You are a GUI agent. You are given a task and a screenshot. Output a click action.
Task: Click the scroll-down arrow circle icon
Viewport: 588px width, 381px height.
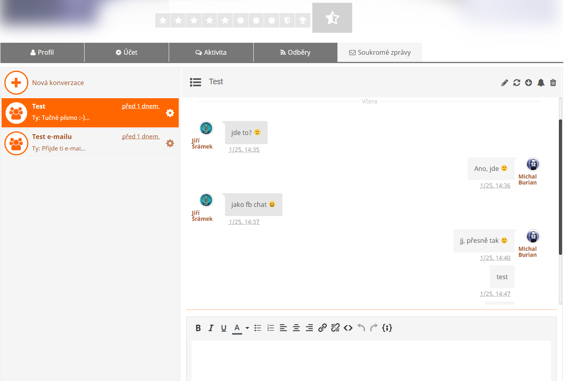(x=529, y=83)
